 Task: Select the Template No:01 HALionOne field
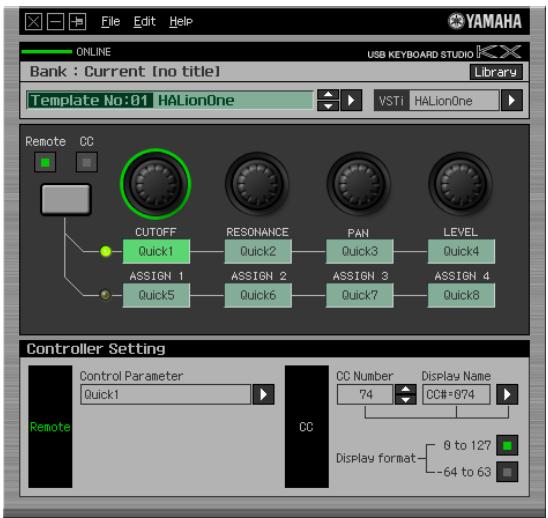tap(170, 101)
